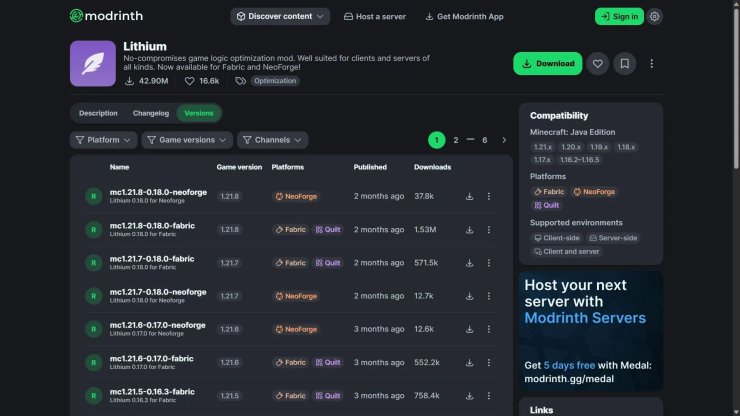
Task: Download mc1.21.7-0.18.0-fabric via row download icon
Action: pos(469,263)
